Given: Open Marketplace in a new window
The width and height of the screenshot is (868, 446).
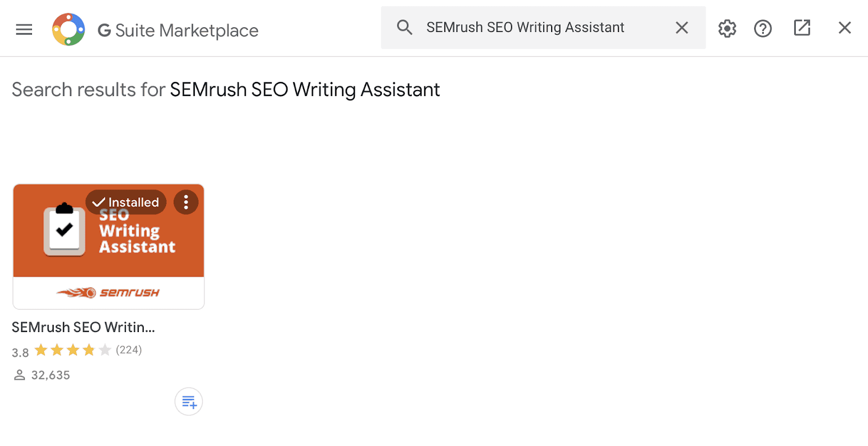Looking at the screenshot, I should click(802, 28).
